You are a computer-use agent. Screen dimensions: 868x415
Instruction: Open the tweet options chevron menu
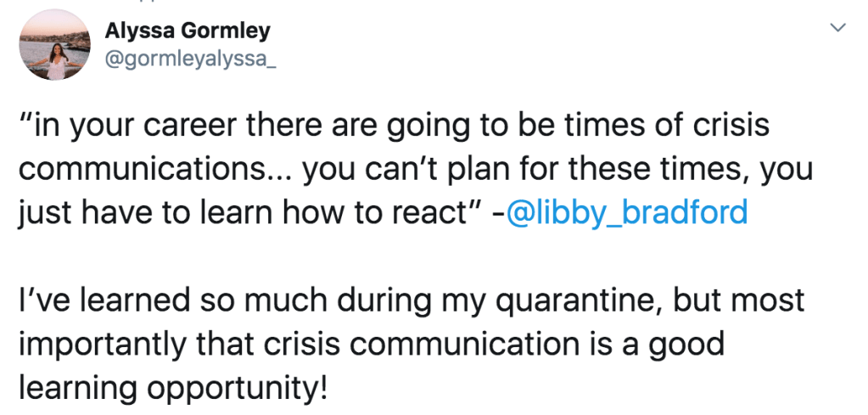click(837, 29)
